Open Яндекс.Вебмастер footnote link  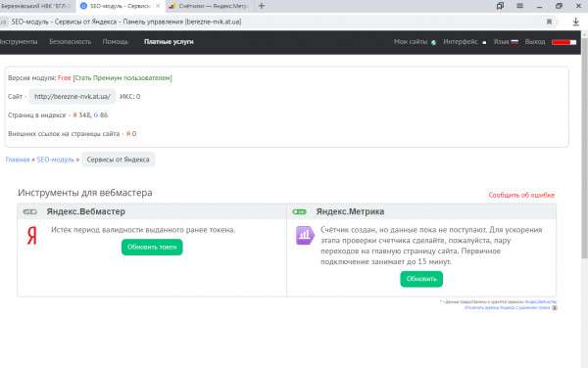point(541,301)
